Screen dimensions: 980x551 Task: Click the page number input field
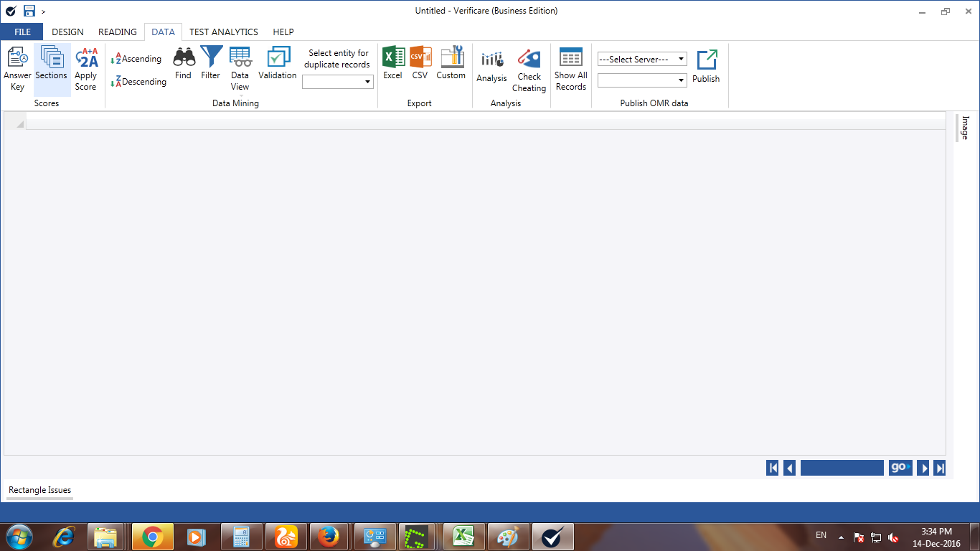point(842,468)
